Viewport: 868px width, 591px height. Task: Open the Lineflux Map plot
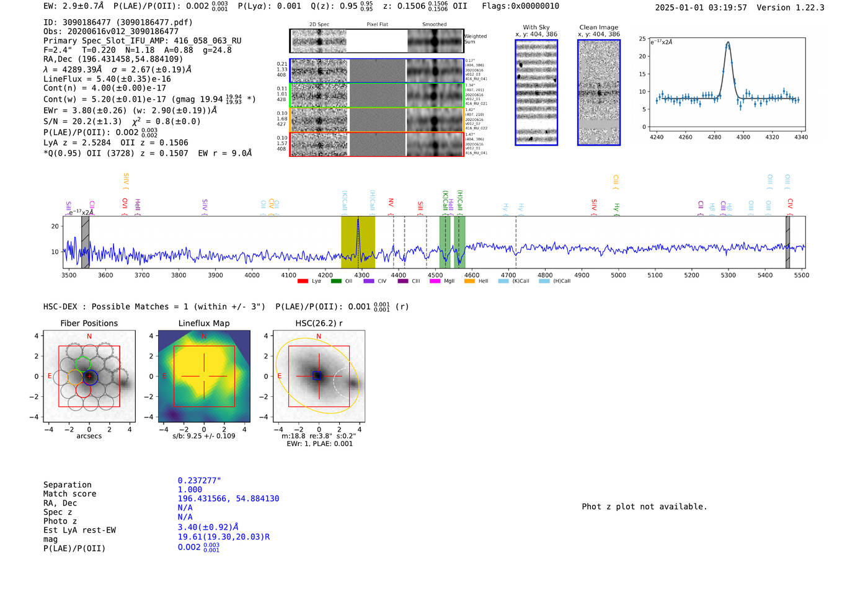click(x=204, y=376)
